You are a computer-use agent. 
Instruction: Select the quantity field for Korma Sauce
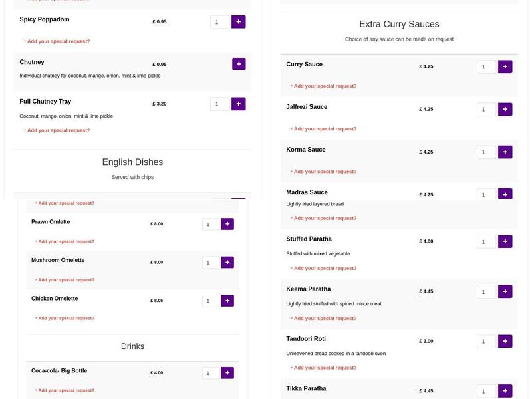[x=483, y=152]
